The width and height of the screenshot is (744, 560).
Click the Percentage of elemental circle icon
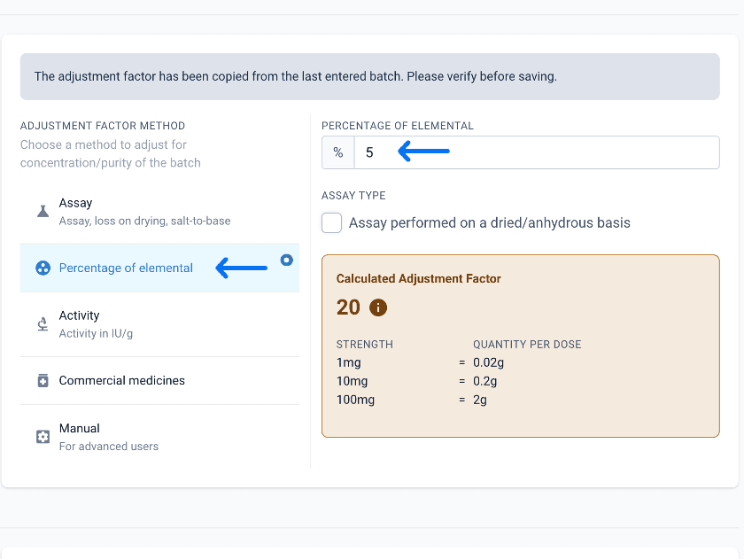[43, 268]
